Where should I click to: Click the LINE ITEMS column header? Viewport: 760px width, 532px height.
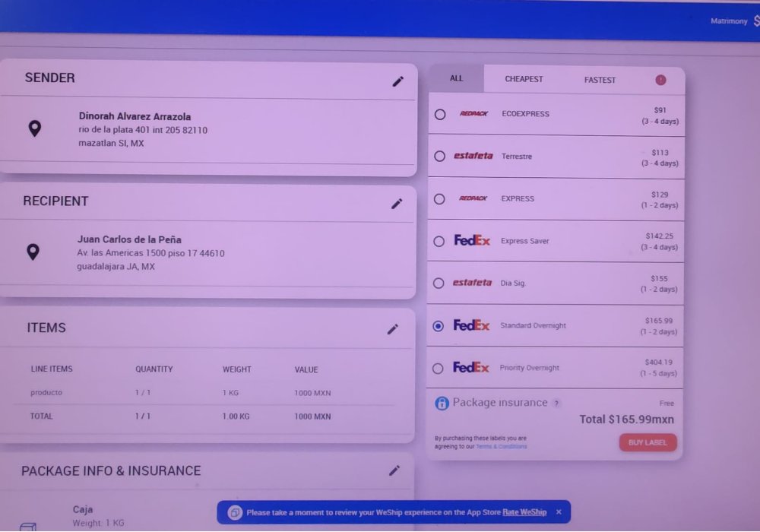tap(52, 369)
